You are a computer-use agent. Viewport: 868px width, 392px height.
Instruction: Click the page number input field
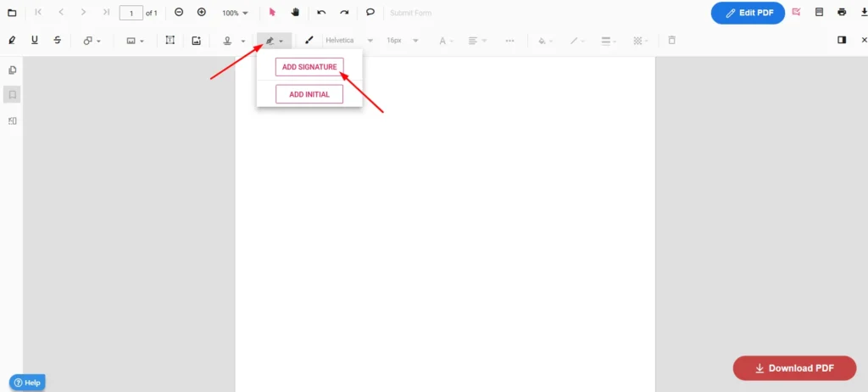[x=131, y=13]
